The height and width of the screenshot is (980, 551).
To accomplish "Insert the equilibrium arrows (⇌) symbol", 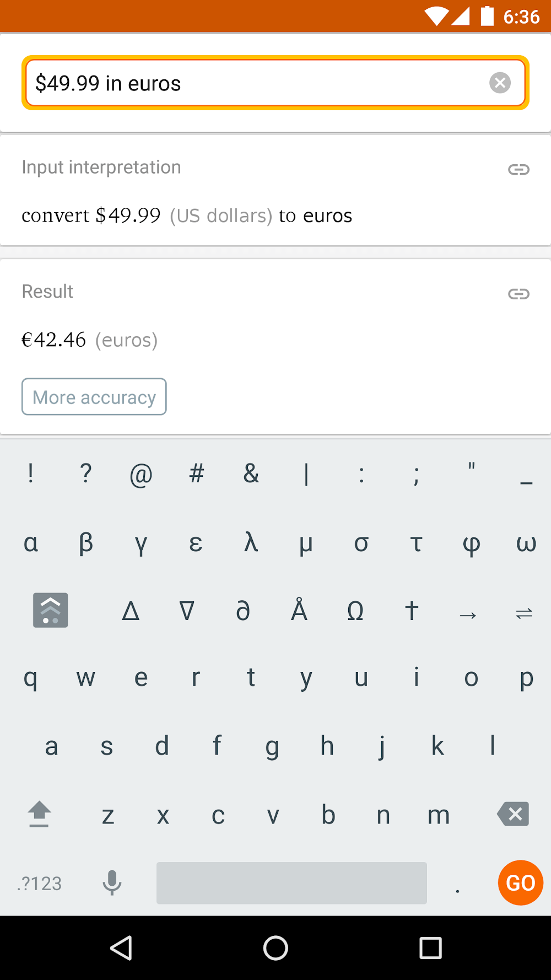I will click(524, 613).
